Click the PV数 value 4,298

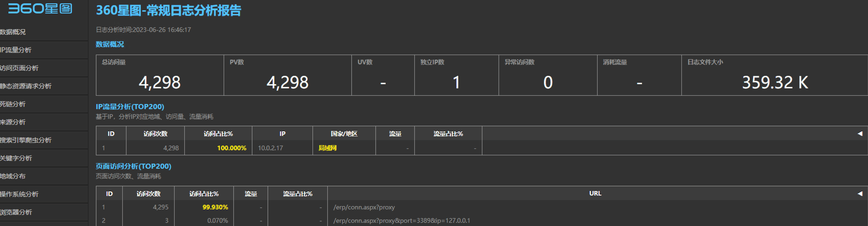coord(287,83)
